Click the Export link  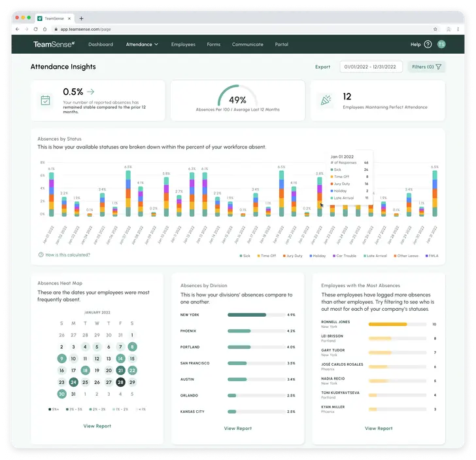pos(322,67)
